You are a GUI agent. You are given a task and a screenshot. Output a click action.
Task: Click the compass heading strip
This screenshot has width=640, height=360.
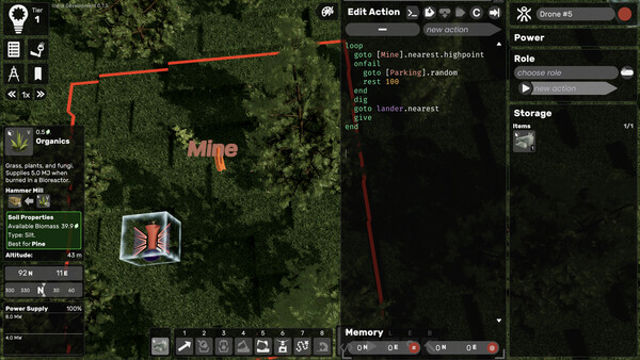[x=43, y=290]
